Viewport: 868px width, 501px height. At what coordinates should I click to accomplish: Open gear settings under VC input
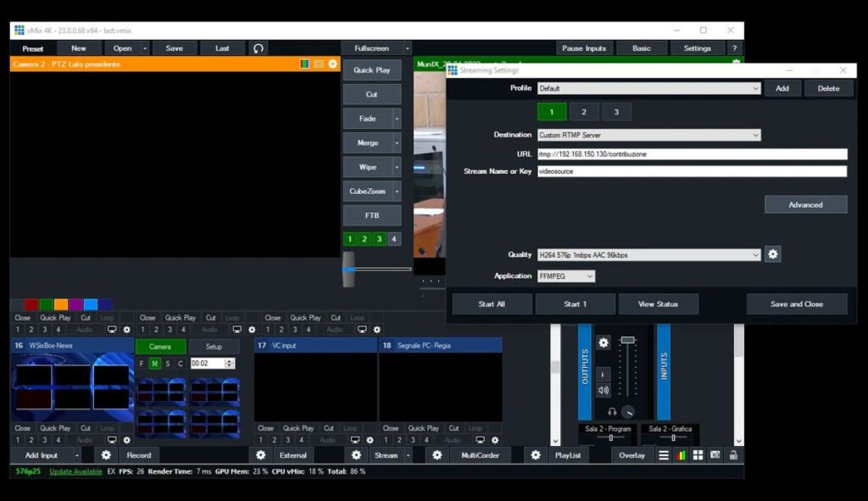tap(370, 440)
